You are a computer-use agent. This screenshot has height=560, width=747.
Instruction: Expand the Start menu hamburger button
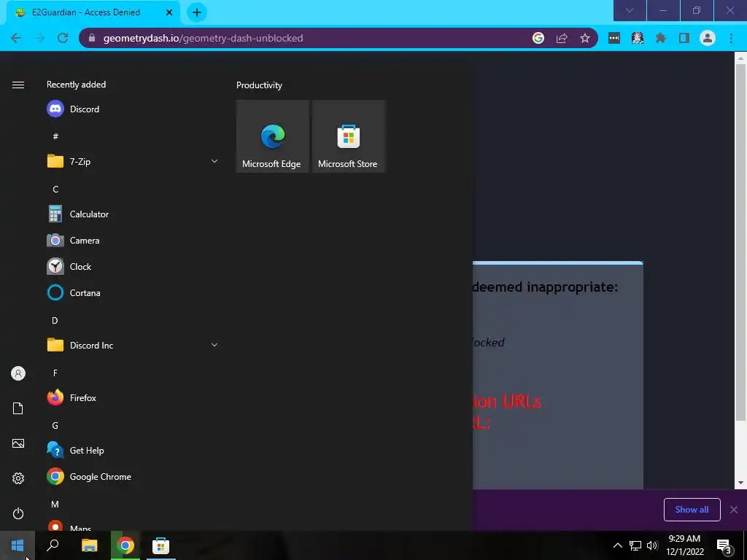(x=18, y=85)
